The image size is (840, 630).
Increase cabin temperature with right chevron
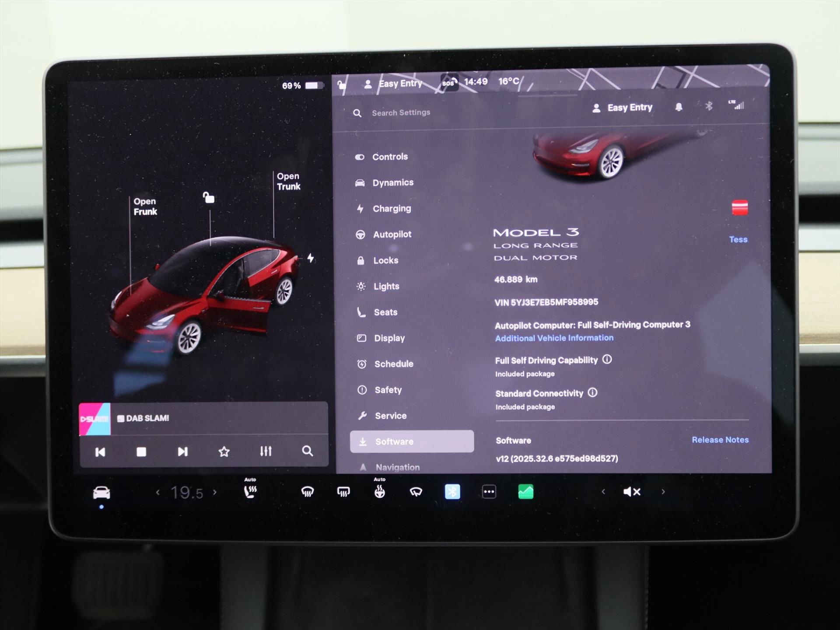[215, 492]
